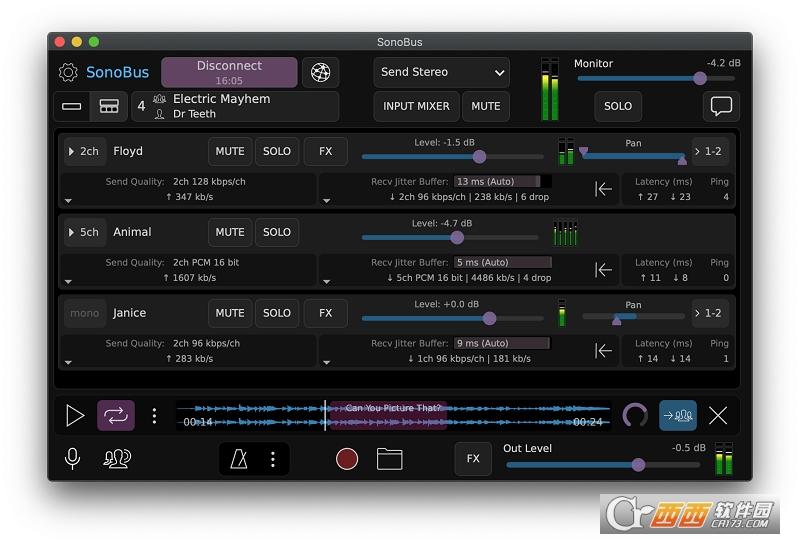
Task: Adjust Out Level slider
Action: tap(603, 465)
